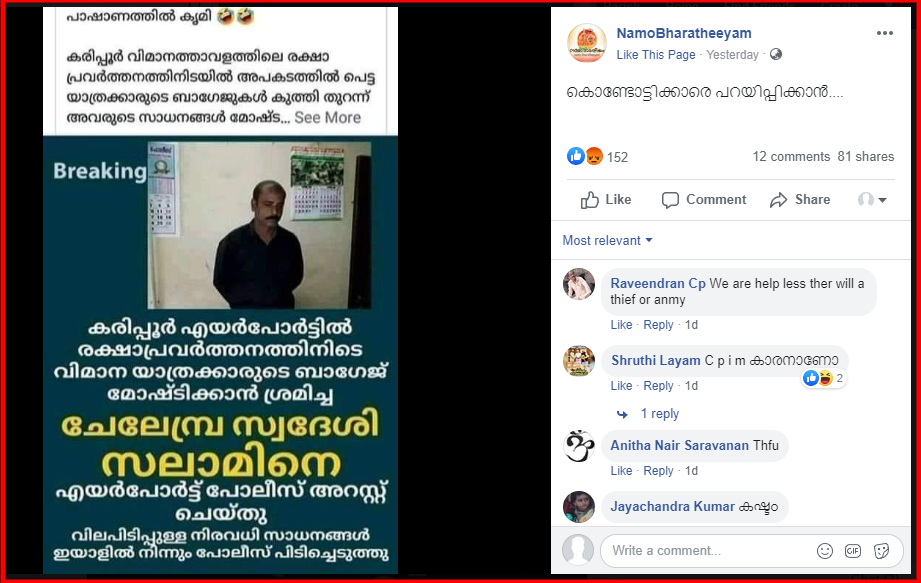This screenshot has height=583, width=921.
Task: Open emoji picker in comment box
Action: point(825,551)
